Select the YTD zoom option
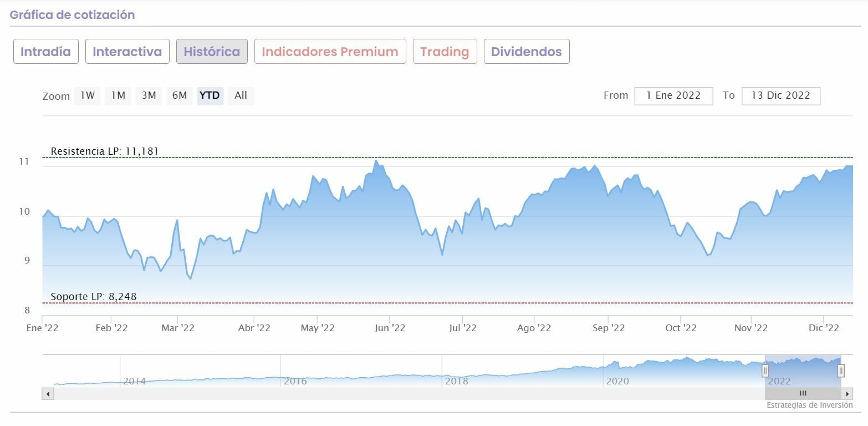868x426 pixels. [x=210, y=95]
